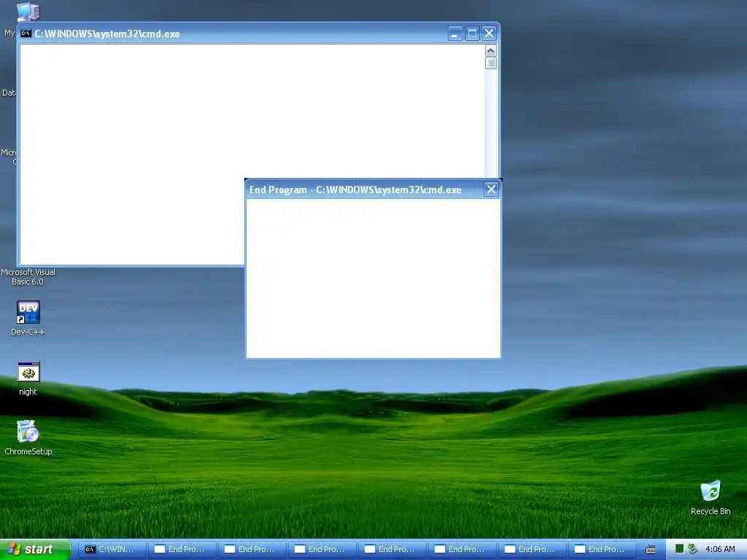Click the cmd.exe scrollbar up arrow
The image size is (747, 560).
tap(491, 50)
